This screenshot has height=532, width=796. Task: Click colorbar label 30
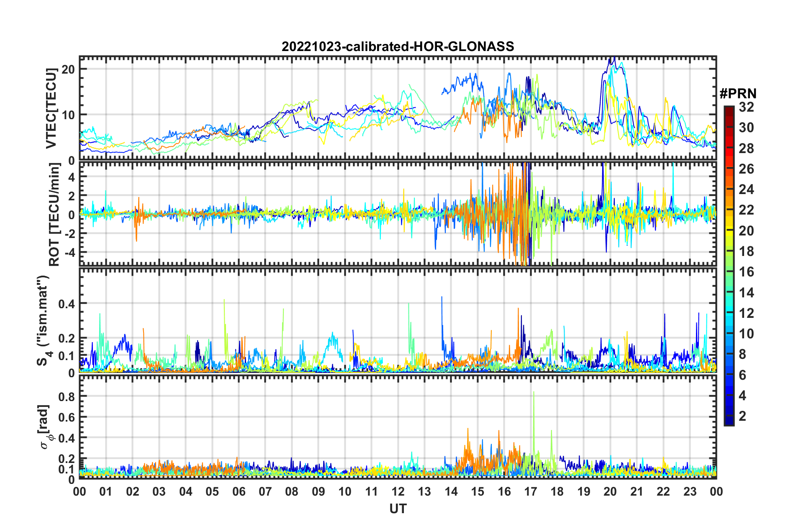(x=747, y=128)
